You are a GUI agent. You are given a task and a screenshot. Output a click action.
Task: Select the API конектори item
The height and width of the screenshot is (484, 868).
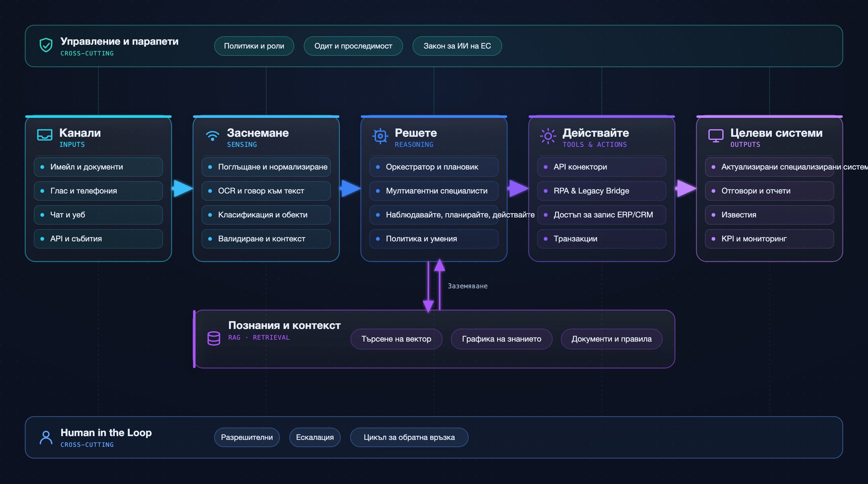602,167
